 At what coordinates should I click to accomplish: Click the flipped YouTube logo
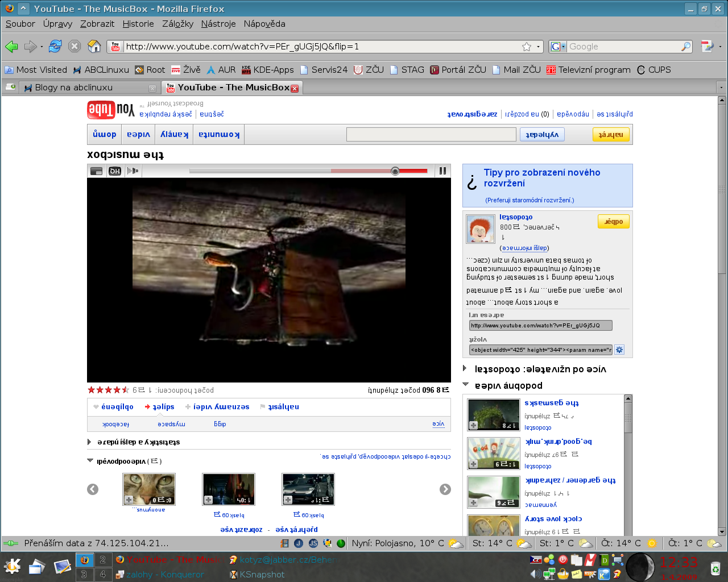point(111,109)
